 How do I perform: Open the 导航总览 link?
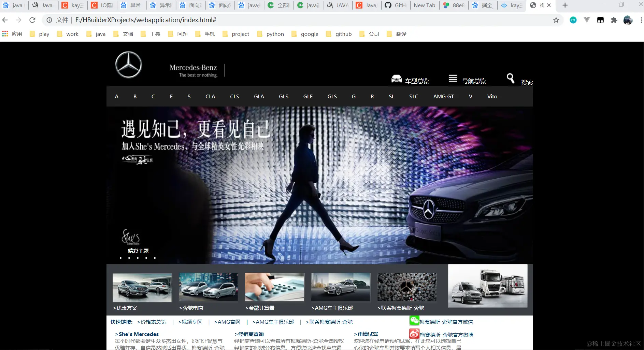(x=474, y=81)
